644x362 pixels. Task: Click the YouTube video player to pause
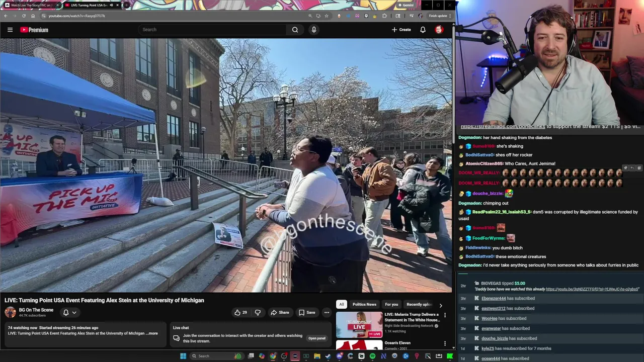[x=226, y=165]
